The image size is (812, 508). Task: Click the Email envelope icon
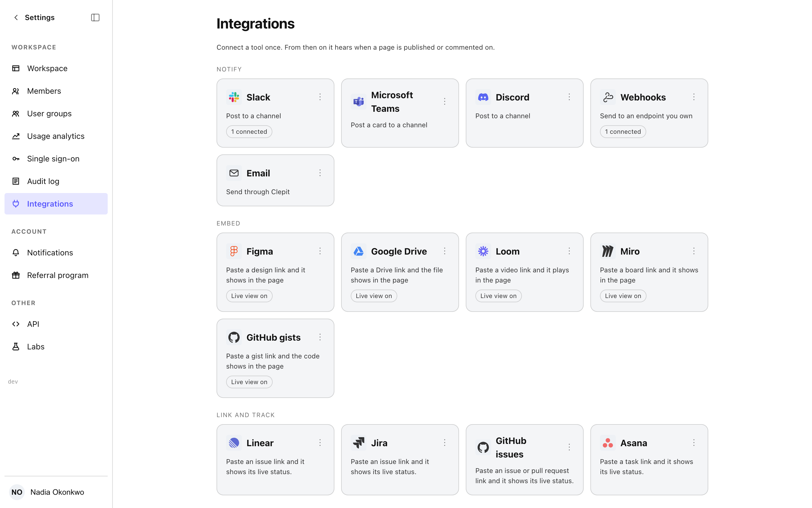point(234,173)
